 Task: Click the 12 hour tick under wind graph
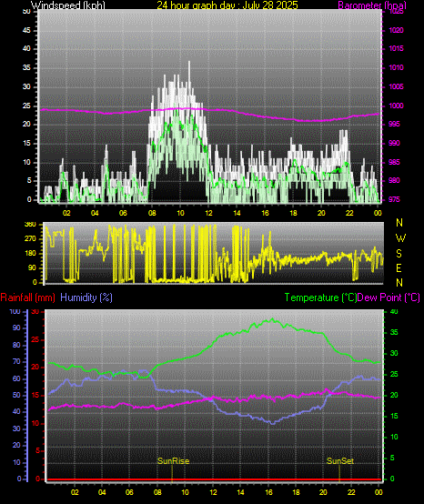pos(208,213)
